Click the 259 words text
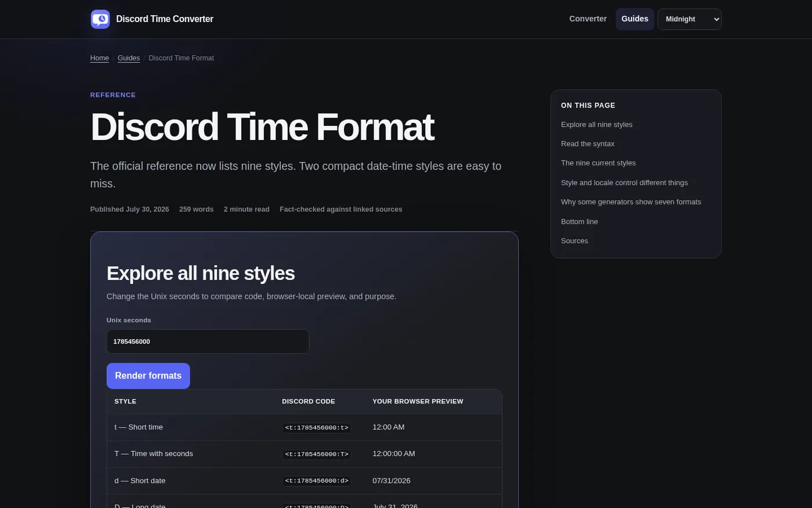Screen dimensions: 812x508 click(x=196, y=210)
